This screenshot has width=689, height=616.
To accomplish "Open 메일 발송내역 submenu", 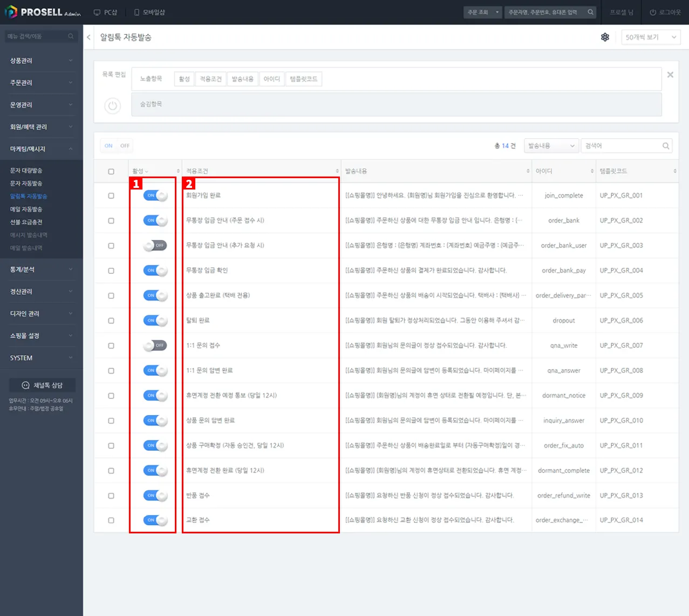I will click(x=26, y=248).
